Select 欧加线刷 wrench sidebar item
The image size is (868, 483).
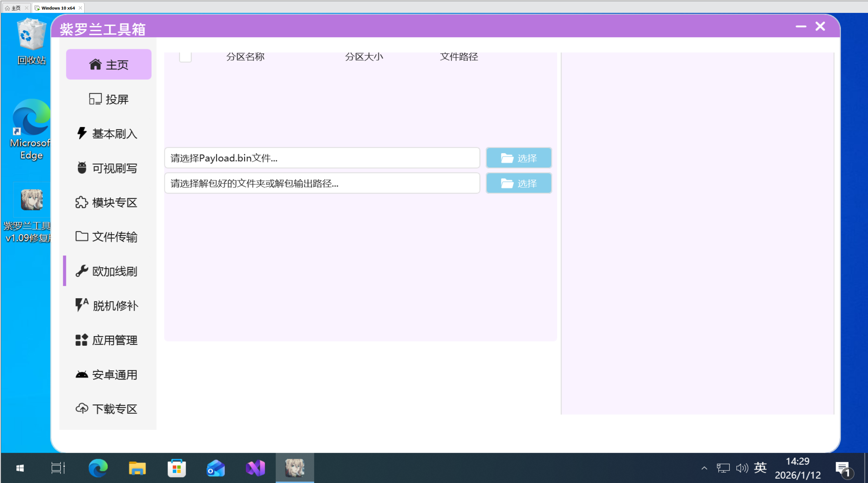[x=107, y=271]
